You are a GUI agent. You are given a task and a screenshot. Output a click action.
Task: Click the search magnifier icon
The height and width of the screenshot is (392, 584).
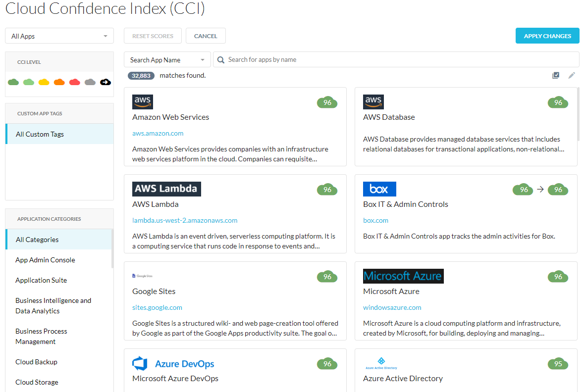click(x=221, y=59)
